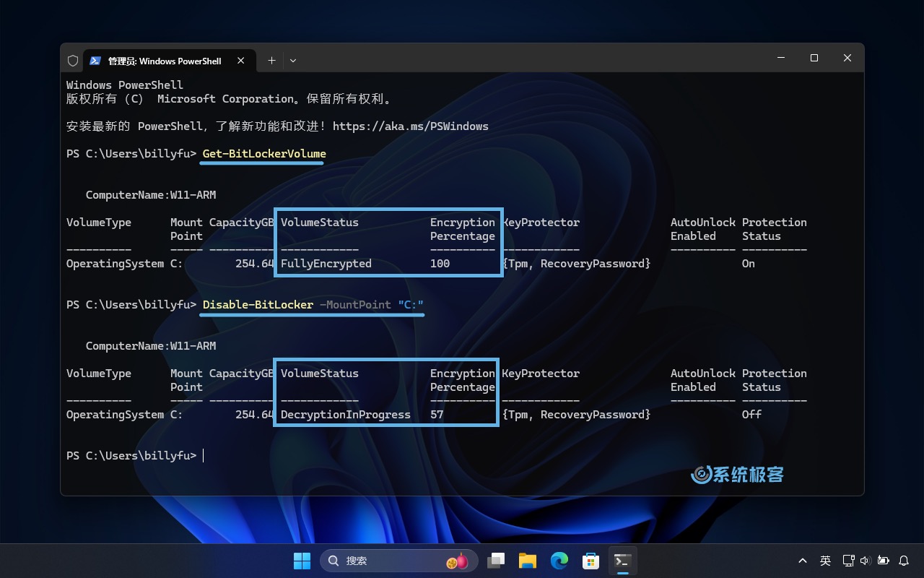
Task: Open a new terminal tab with plus button
Action: point(271,61)
